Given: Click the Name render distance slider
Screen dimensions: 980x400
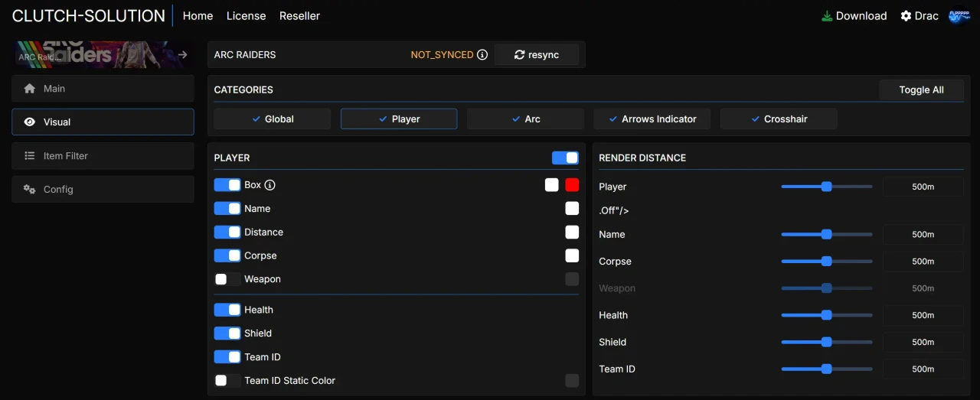Looking at the screenshot, I should (x=827, y=235).
